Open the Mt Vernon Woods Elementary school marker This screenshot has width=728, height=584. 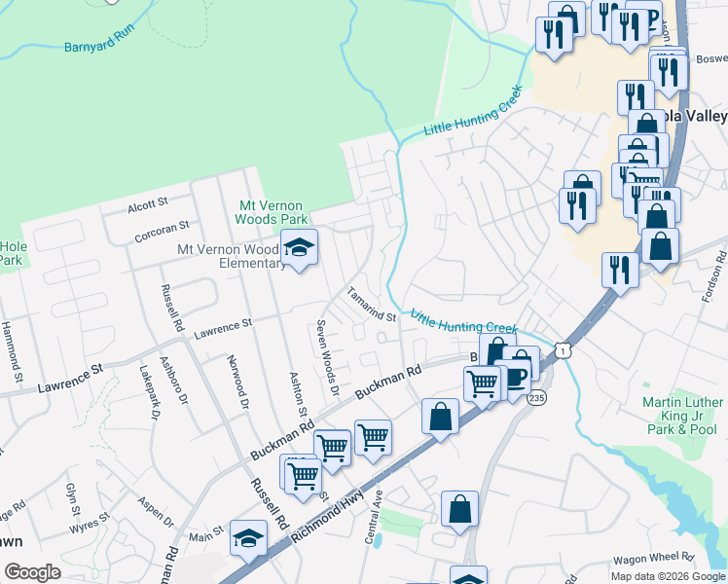pyautogui.click(x=299, y=248)
